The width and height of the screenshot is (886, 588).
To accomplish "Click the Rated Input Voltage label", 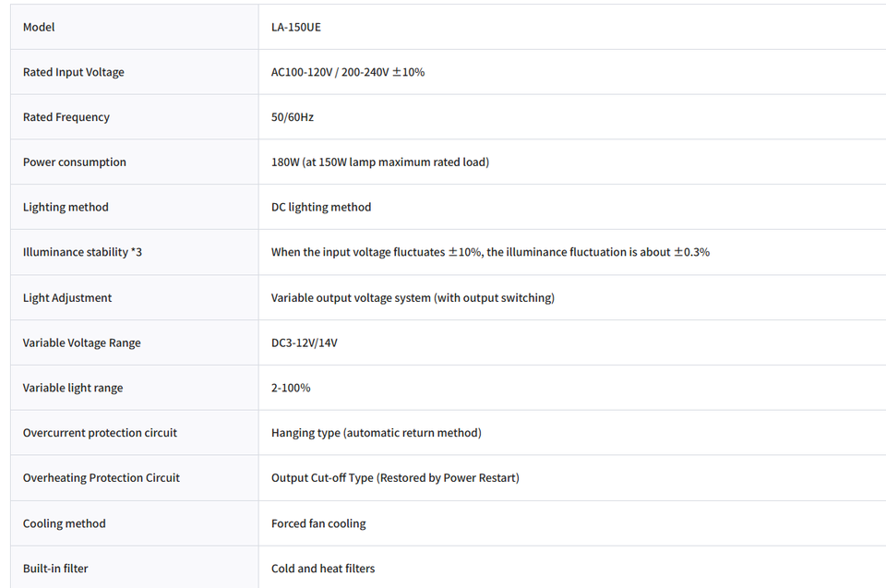I will 74,72.
